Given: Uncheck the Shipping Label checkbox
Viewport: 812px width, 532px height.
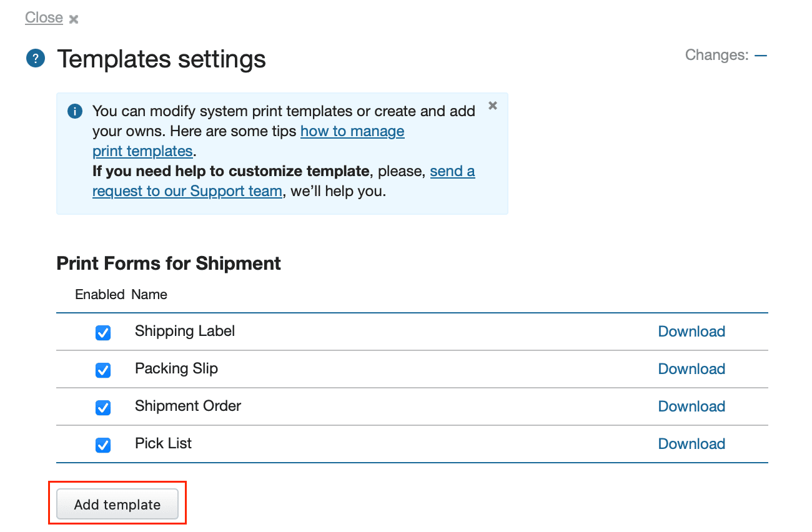Looking at the screenshot, I should (x=103, y=333).
